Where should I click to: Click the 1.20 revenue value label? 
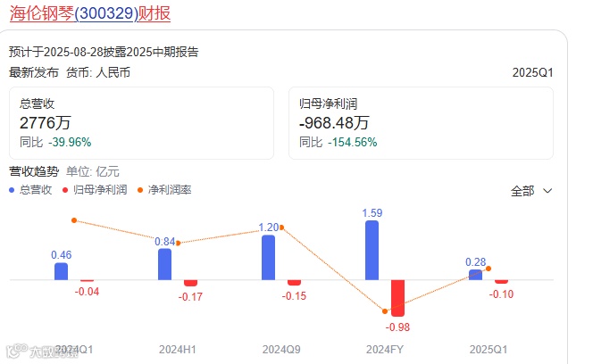(269, 227)
